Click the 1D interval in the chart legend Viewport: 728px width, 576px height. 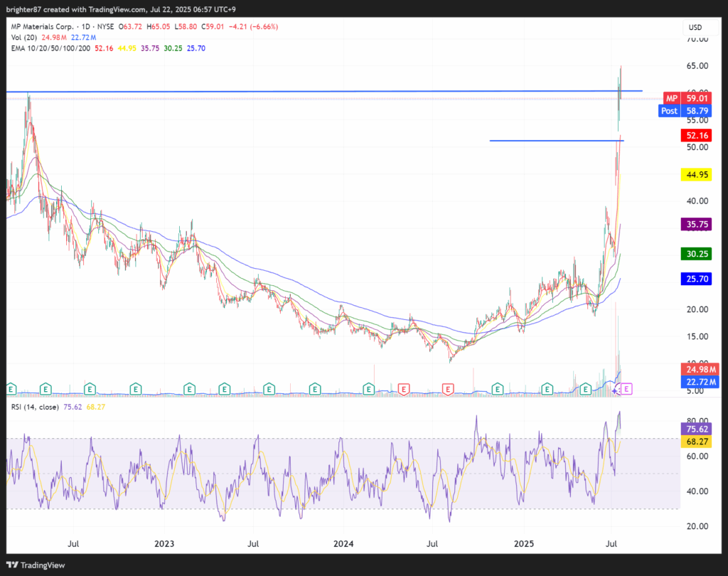tap(86, 26)
